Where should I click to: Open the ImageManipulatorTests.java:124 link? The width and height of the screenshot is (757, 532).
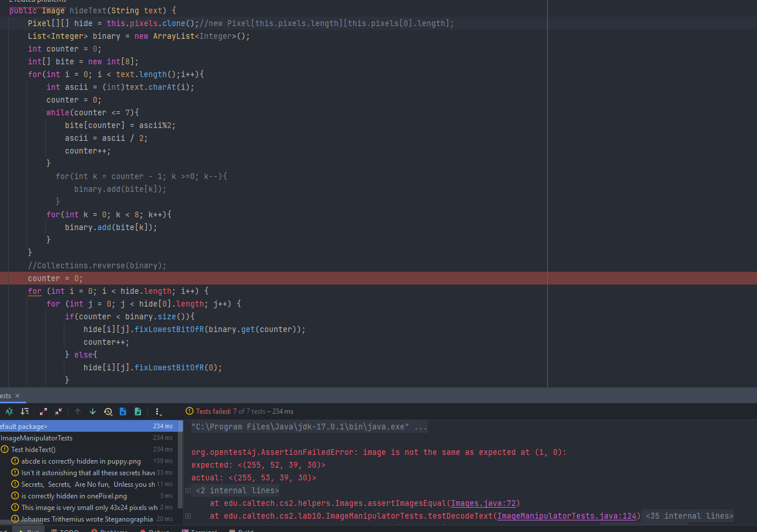(567, 516)
